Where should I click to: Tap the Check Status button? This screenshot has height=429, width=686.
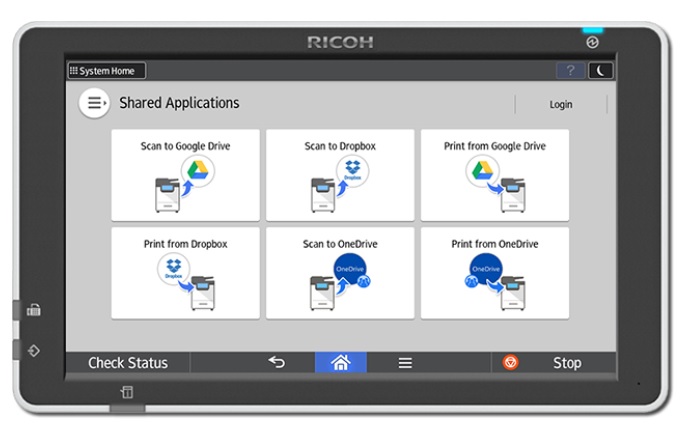coord(128,363)
